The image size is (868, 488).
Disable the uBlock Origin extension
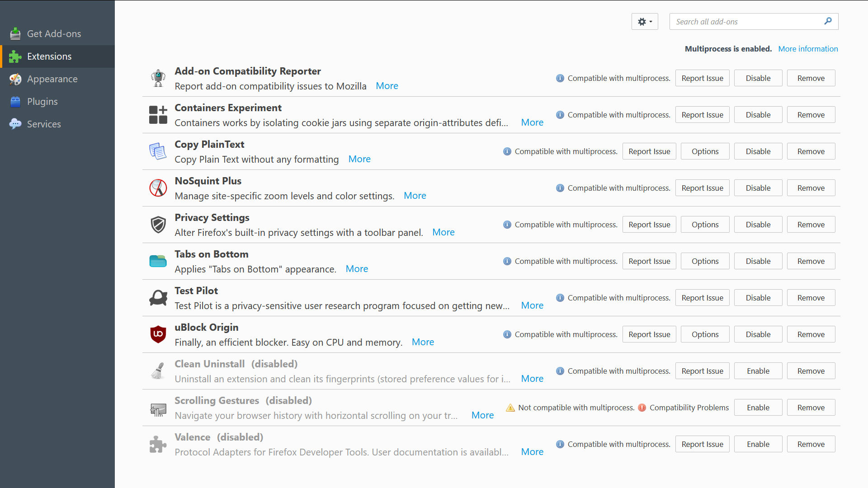point(758,334)
